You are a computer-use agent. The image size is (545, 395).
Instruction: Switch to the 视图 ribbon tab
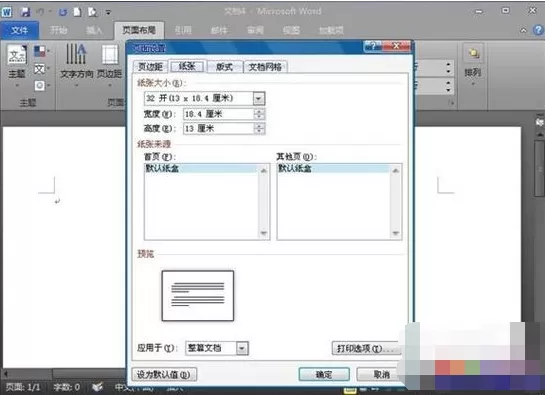tap(291, 30)
